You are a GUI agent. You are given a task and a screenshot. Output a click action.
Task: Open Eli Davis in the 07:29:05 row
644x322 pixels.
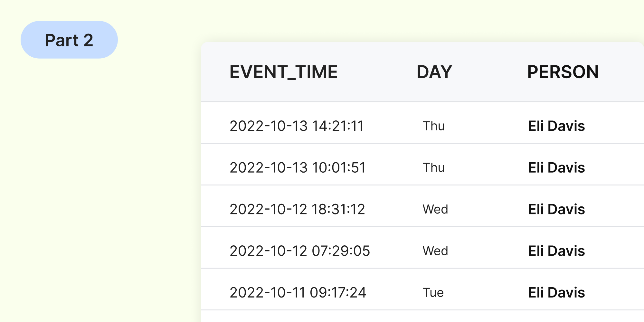click(x=556, y=251)
